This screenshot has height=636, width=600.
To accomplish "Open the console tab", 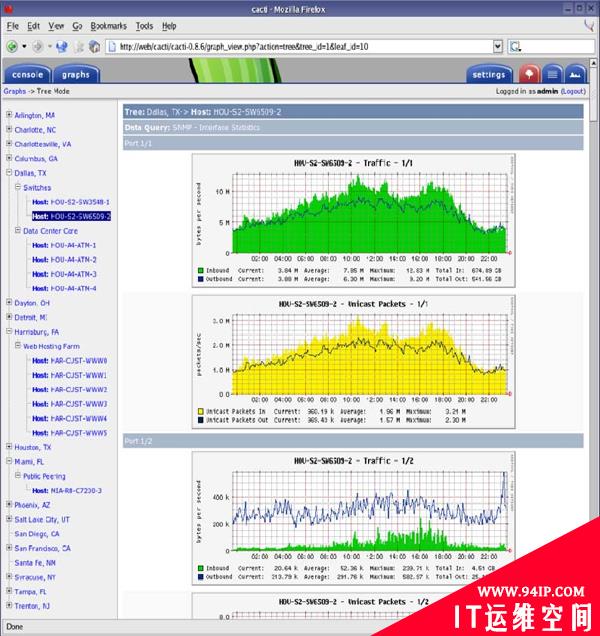I will (x=27, y=75).
